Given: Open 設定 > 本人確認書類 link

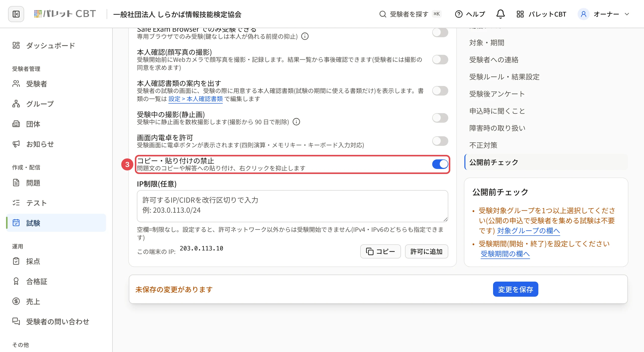Looking at the screenshot, I should coord(195,99).
